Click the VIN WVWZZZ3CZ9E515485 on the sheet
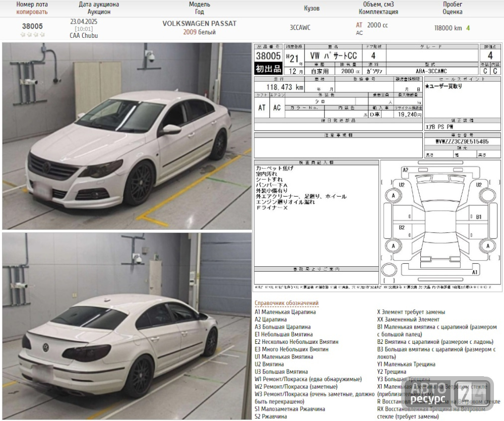The width and height of the screenshot is (504, 421). coord(462,142)
